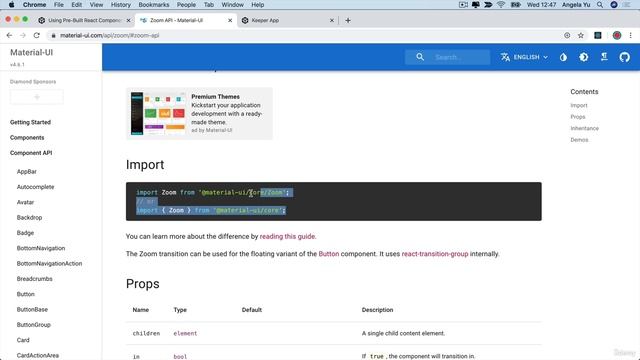Jump to Demos in Contents
This screenshot has height=360, width=640.
pyautogui.click(x=579, y=140)
